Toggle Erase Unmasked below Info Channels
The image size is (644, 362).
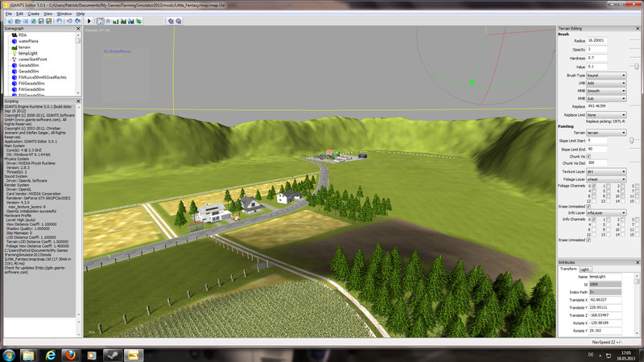[x=588, y=240]
